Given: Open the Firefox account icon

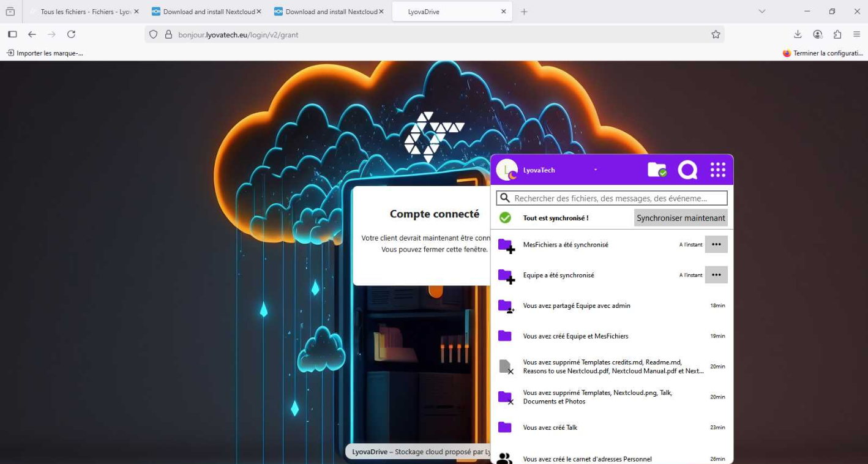Looking at the screenshot, I should pos(818,34).
